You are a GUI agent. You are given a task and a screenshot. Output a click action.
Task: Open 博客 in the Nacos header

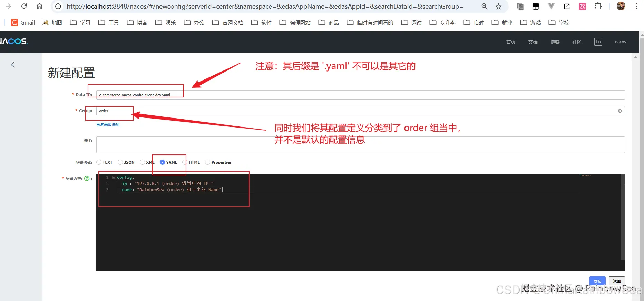(555, 42)
